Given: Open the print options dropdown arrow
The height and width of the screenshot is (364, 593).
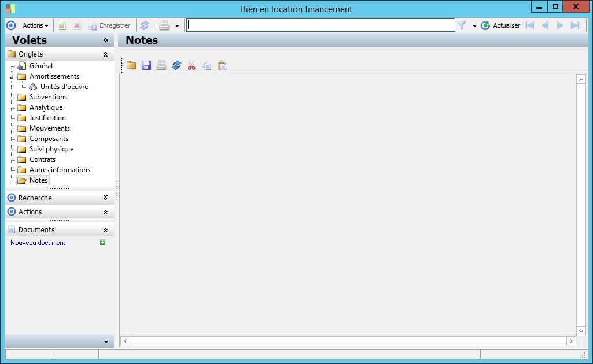Looking at the screenshot, I should click(177, 25).
